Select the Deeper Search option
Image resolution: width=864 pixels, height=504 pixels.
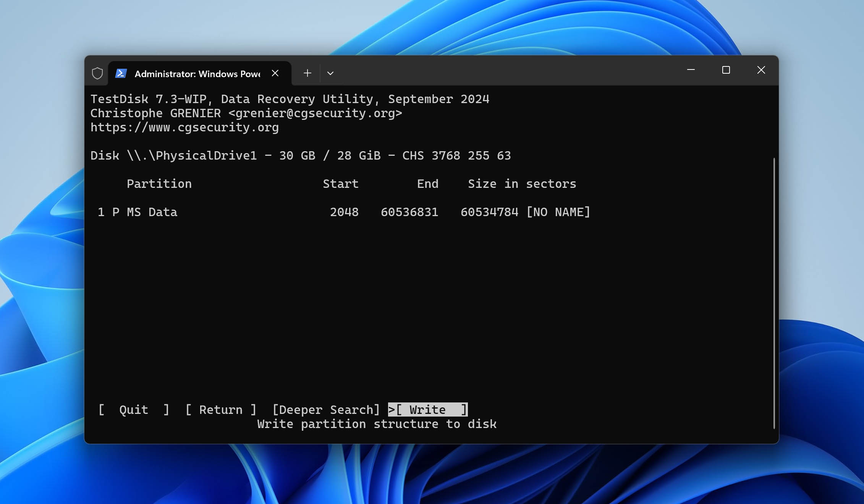(324, 409)
